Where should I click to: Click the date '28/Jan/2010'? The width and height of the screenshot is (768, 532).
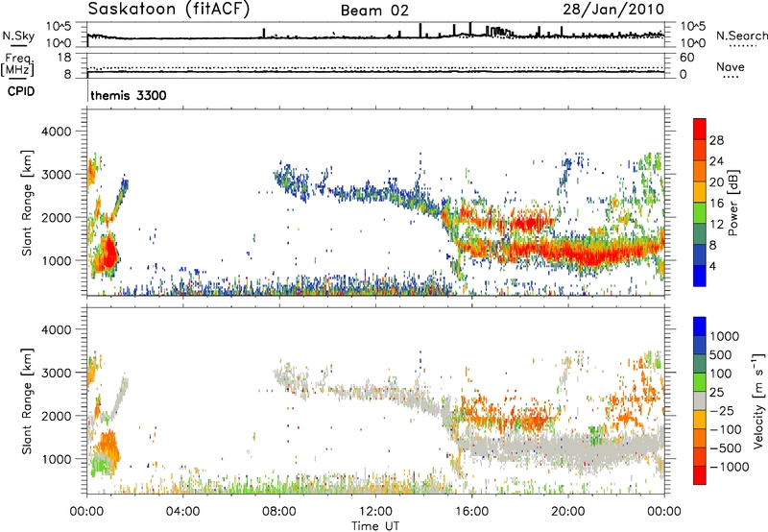pos(613,9)
